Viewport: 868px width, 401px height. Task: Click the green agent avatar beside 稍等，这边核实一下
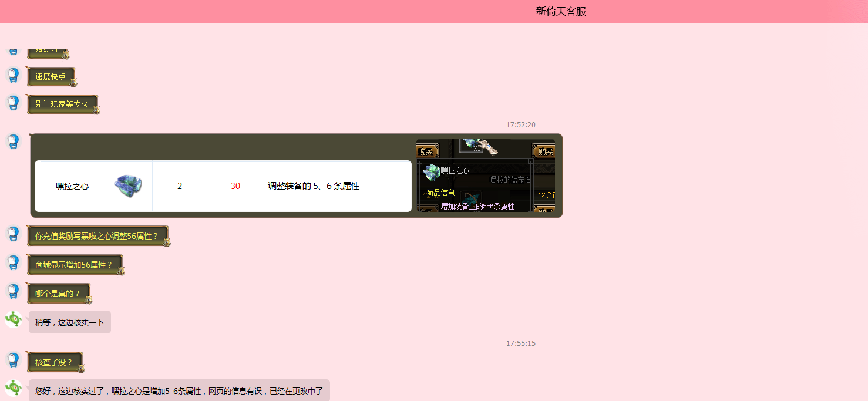[14, 319]
